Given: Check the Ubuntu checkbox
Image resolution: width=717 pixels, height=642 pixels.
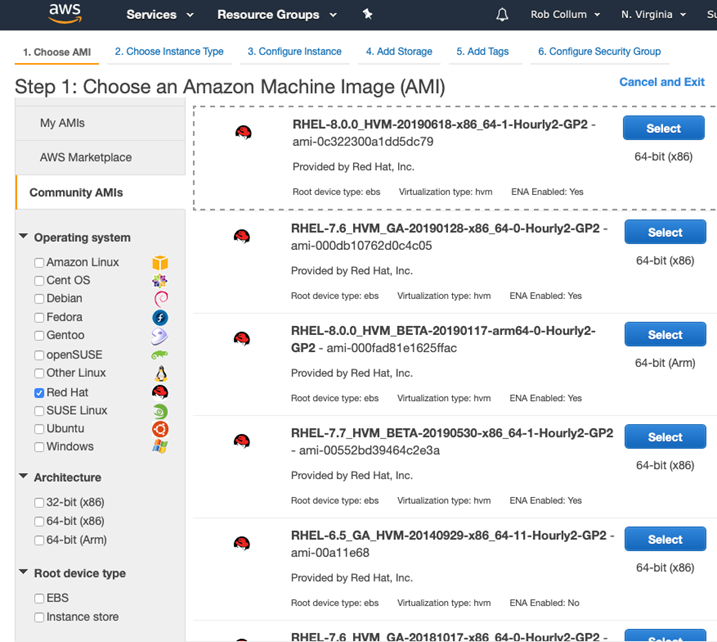Looking at the screenshot, I should (x=39, y=429).
